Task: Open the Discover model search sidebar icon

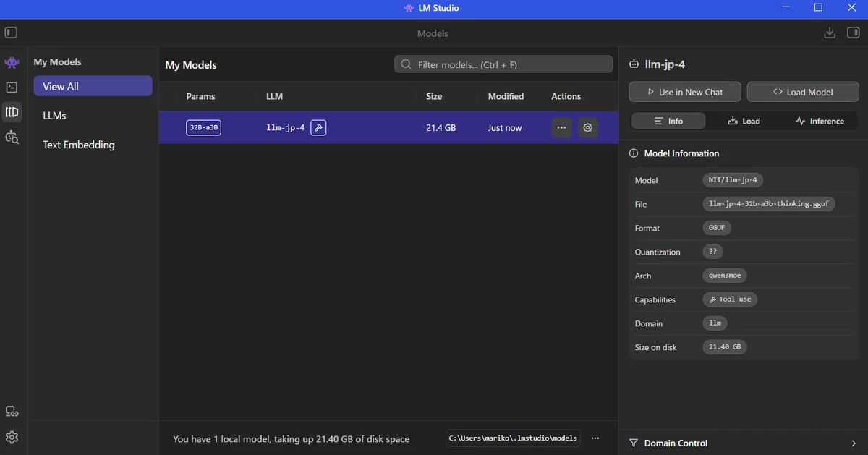Action: (12, 137)
